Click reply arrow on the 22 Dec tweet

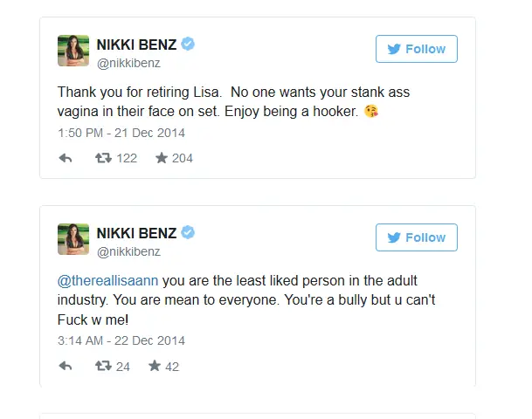[66, 366]
